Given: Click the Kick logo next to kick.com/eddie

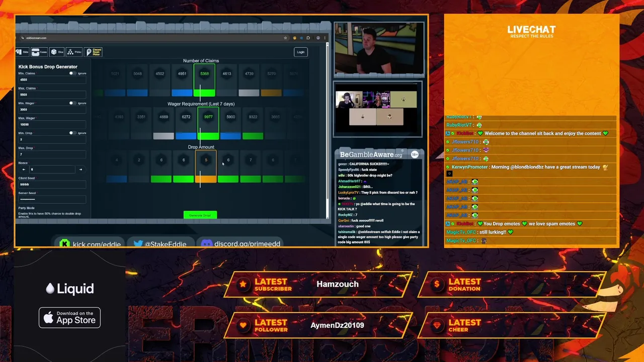Looking at the screenshot, I should click(x=64, y=244).
